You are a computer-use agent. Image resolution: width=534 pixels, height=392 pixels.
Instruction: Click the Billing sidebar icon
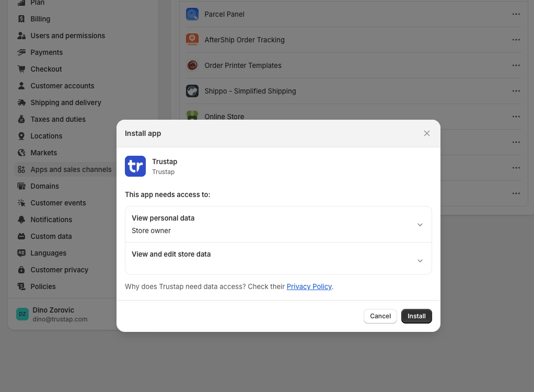tap(21, 19)
